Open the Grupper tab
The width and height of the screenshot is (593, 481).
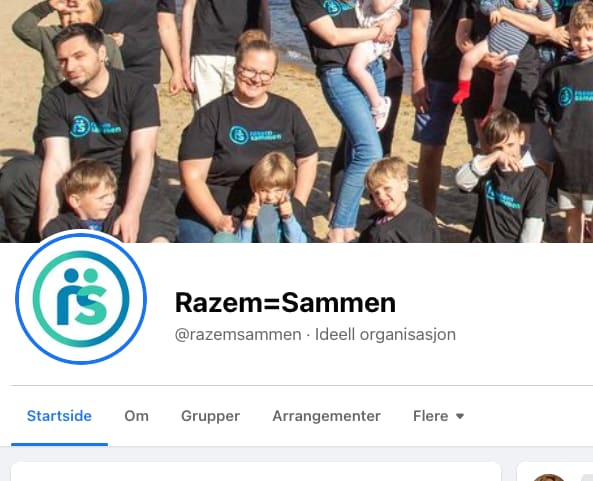[x=210, y=416]
